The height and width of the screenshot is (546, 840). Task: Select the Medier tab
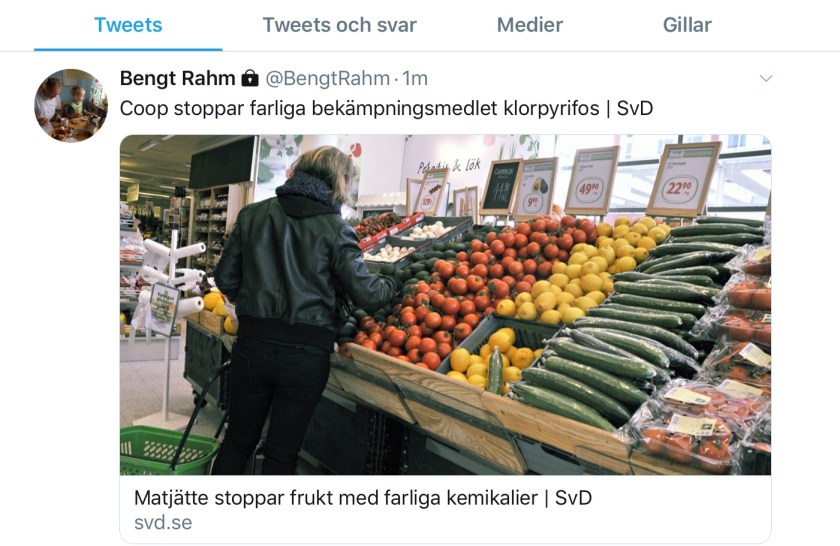tap(530, 25)
